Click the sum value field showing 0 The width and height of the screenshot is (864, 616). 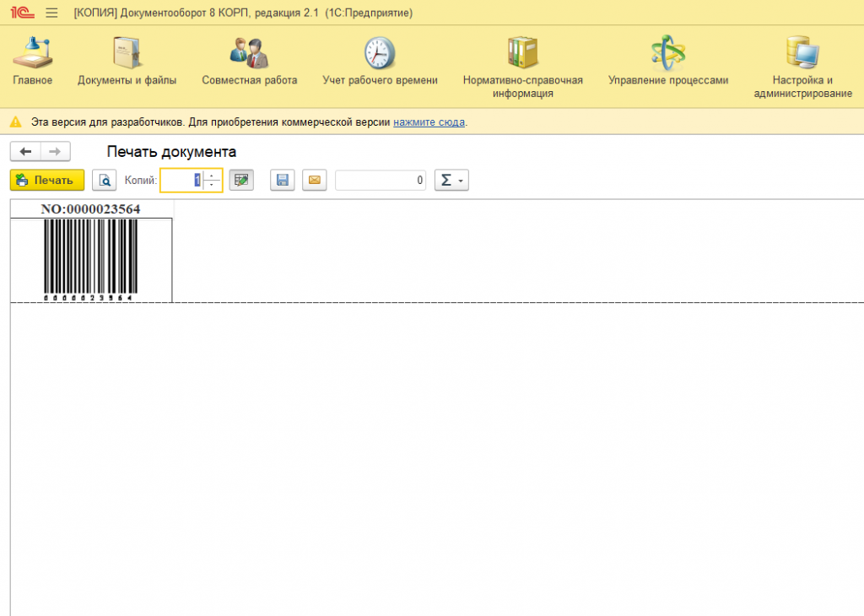click(381, 181)
